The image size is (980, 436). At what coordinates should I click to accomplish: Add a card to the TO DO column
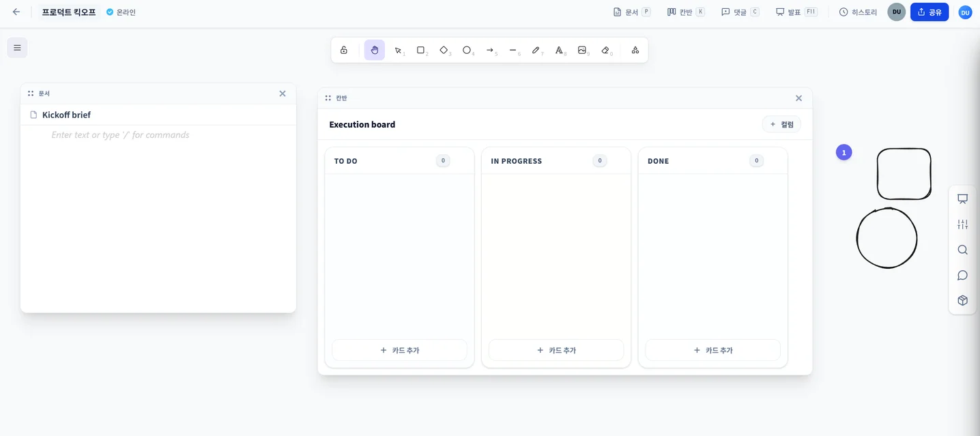coord(399,350)
